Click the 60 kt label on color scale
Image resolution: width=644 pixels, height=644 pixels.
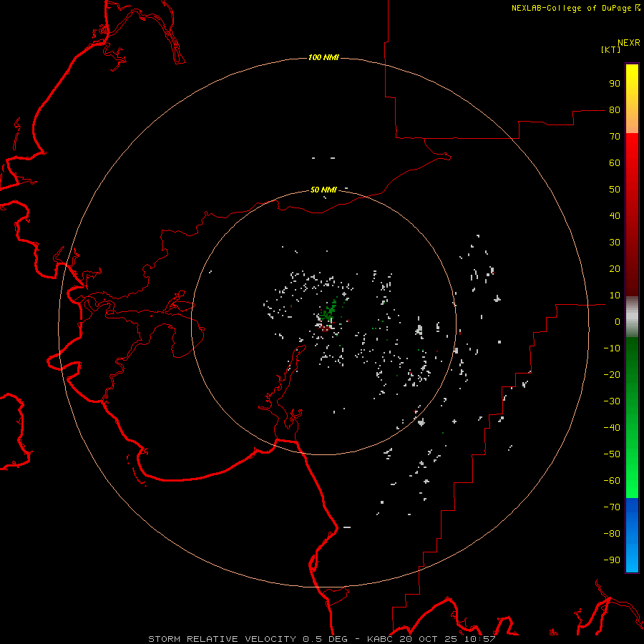point(615,163)
